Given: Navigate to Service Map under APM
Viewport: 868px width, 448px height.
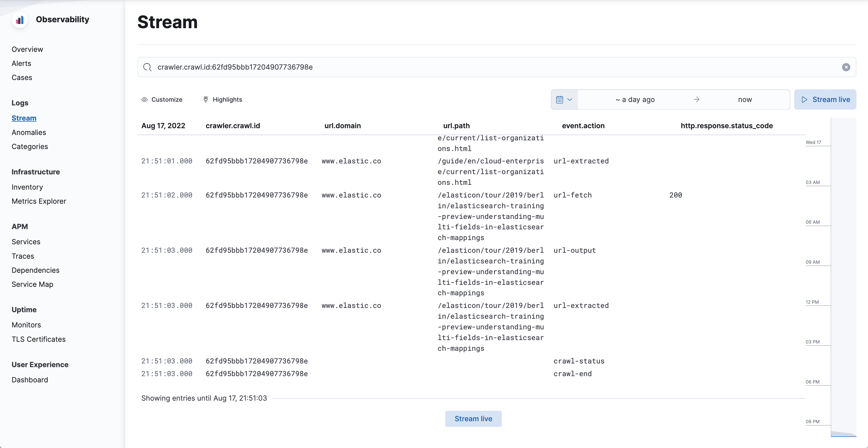Looking at the screenshot, I should tap(32, 284).
